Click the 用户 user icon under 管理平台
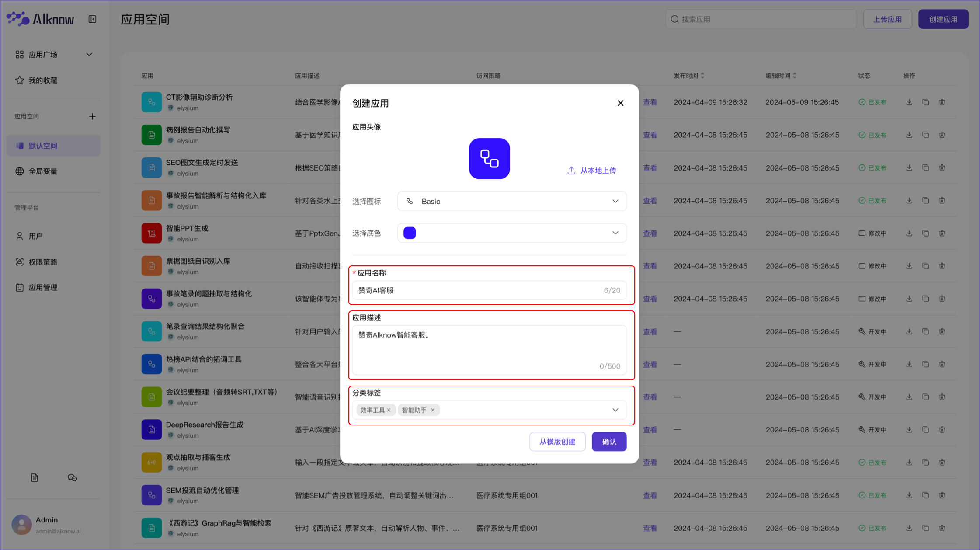980x550 pixels. click(19, 236)
